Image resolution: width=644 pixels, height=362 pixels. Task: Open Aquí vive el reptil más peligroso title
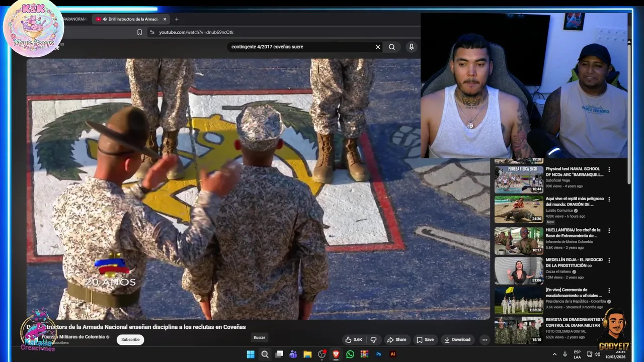click(x=575, y=202)
